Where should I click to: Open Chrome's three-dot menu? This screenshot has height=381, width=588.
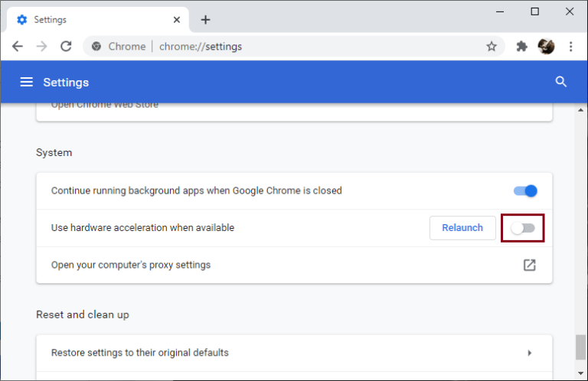pyautogui.click(x=571, y=47)
